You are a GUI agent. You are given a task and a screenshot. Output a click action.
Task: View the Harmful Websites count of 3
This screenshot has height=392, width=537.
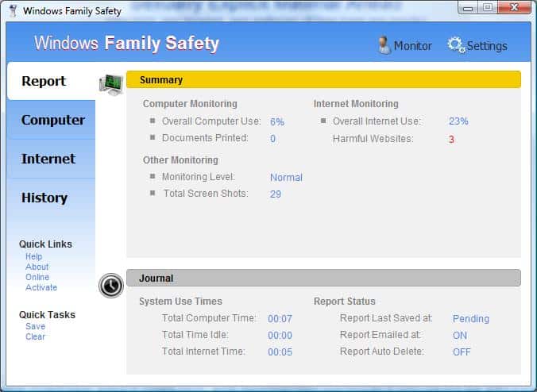click(x=451, y=140)
